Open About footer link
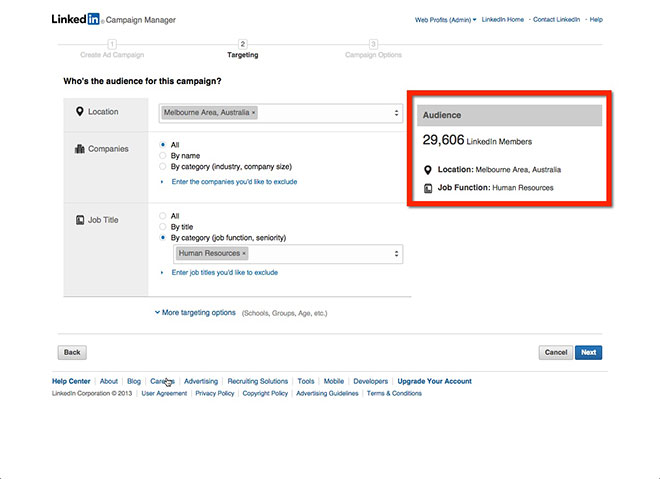660x479 pixels. [109, 381]
